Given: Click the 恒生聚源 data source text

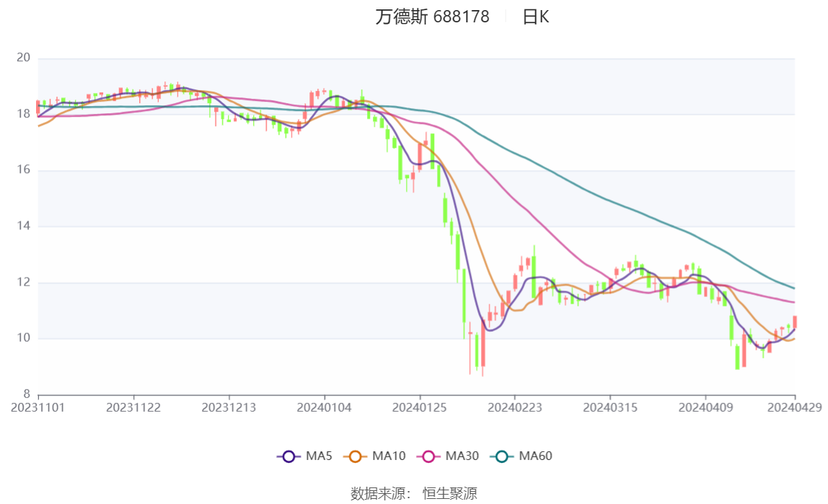Looking at the screenshot, I should pyautogui.click(x=450, y=494).
